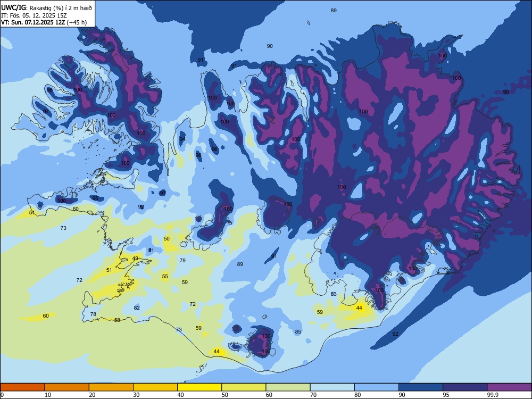Select the '78' humidity value on the map

pos(93,314)
